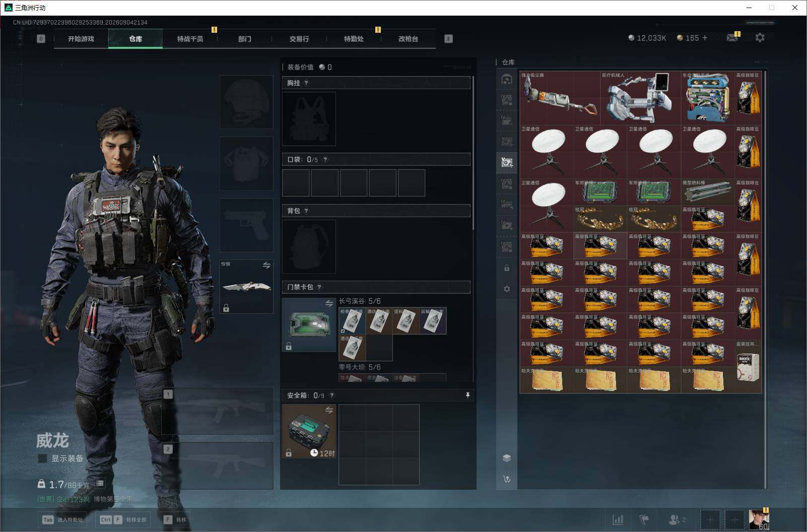Expand weight details list icon
The image size is (807, 532).
pos(100,484)
